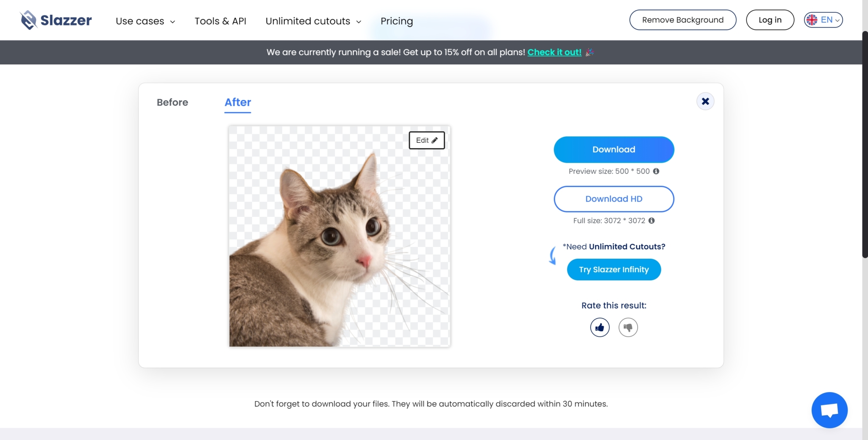The image size is (868, 440).
Task: Select Tools & API in the navigation
Action: [220, 21]
